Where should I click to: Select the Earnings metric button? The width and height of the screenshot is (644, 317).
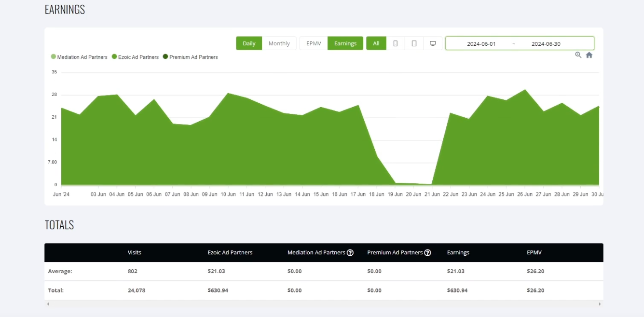(345, 43)
